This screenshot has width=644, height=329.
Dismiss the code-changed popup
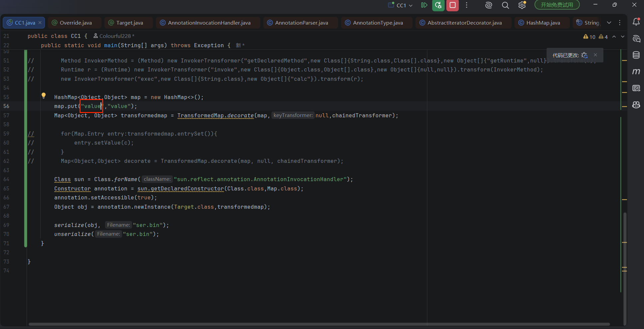pos(595,55)
